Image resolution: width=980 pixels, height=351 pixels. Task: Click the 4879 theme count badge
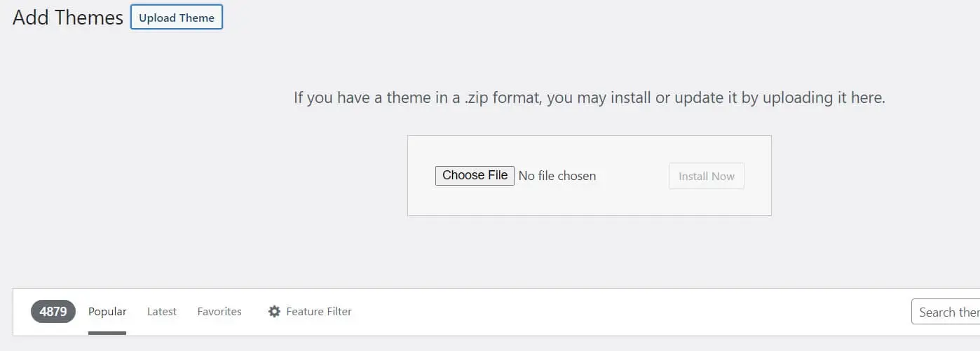(x=53, y=311)
